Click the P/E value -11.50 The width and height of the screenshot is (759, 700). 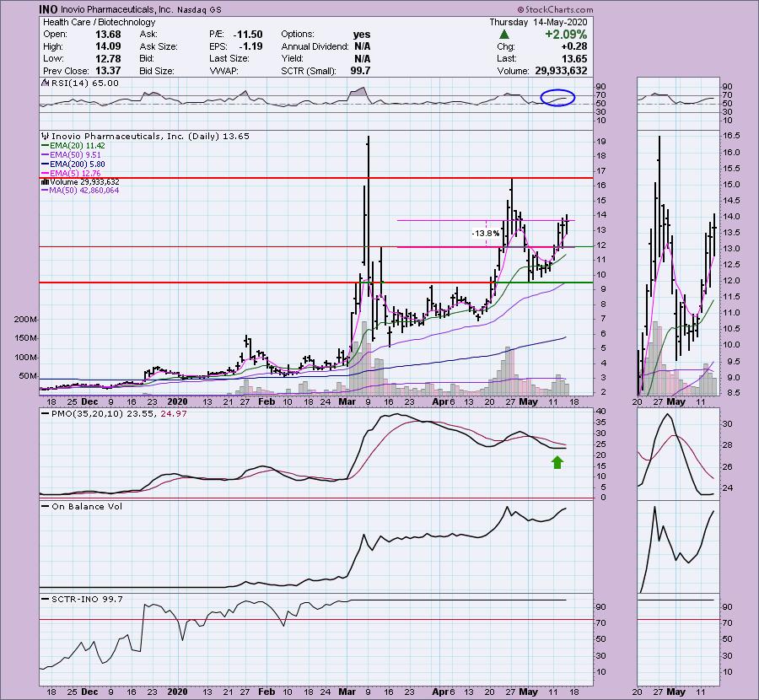[248, 35]
